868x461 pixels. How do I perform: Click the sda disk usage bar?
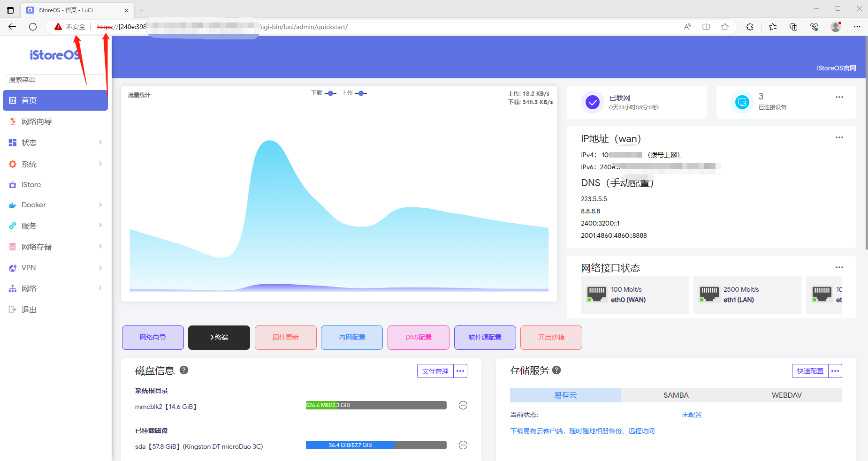pos(376,445)
